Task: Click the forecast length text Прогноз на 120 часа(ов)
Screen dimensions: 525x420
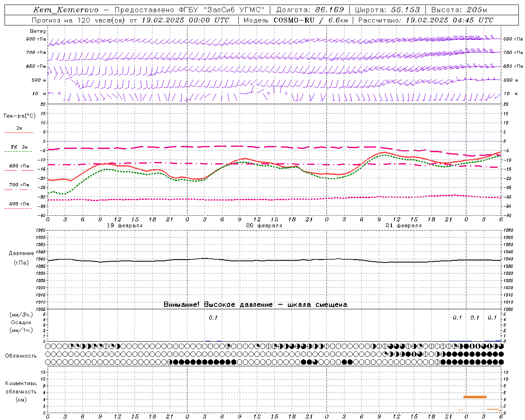Action: tap(79, 20)
